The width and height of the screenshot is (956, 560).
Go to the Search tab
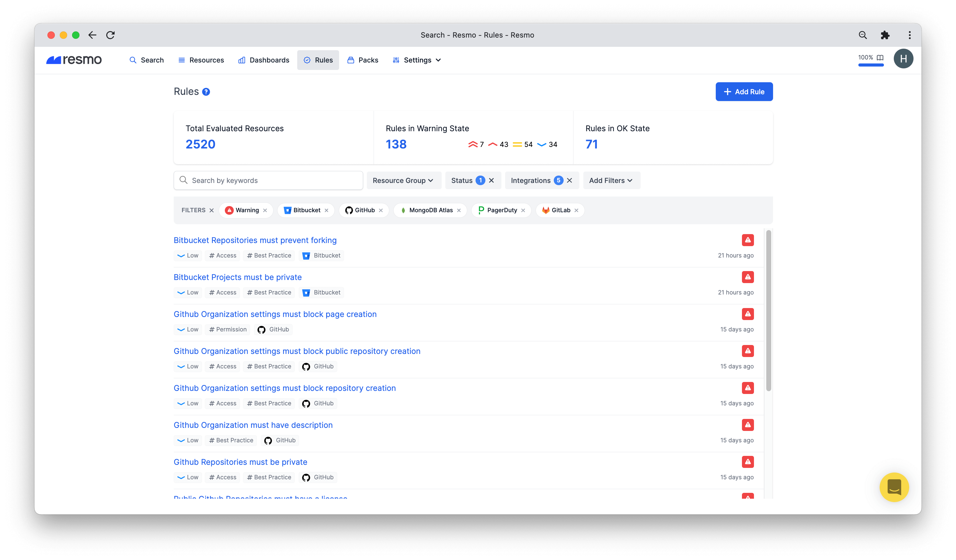146,60
